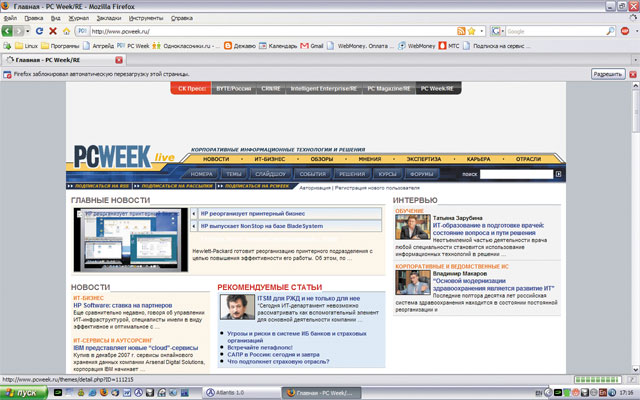This screenshot has height=400, width=640.
Task: Click the ФОРУМЫ navigation button
Action: pyautogui.click(x=422, y=174)
